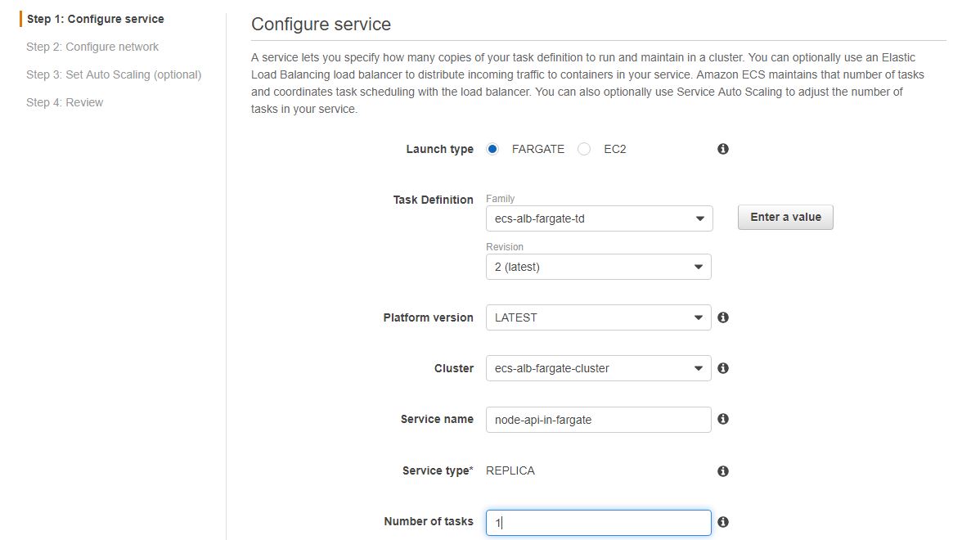Open Task Definition Family dropdown
This screenshot has width=980, height=540.
(600, 218)
